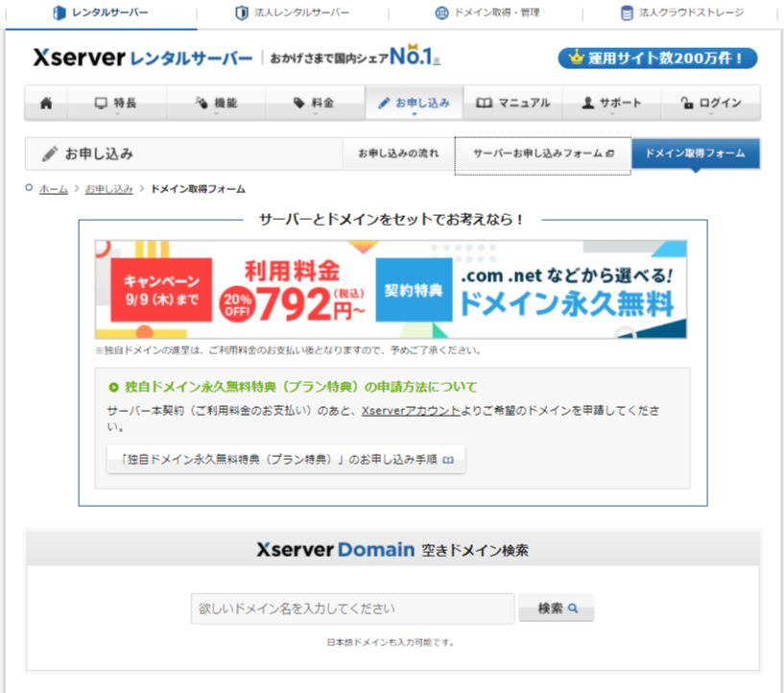Click the Xserver レンタルサーバー logo

click(x=143, y=58)
